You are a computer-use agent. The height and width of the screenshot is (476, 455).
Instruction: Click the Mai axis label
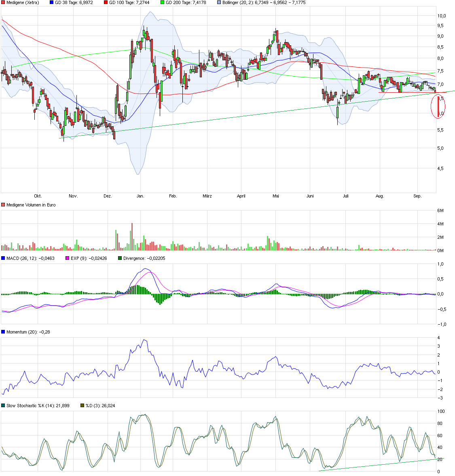click(x=275, y=195)
